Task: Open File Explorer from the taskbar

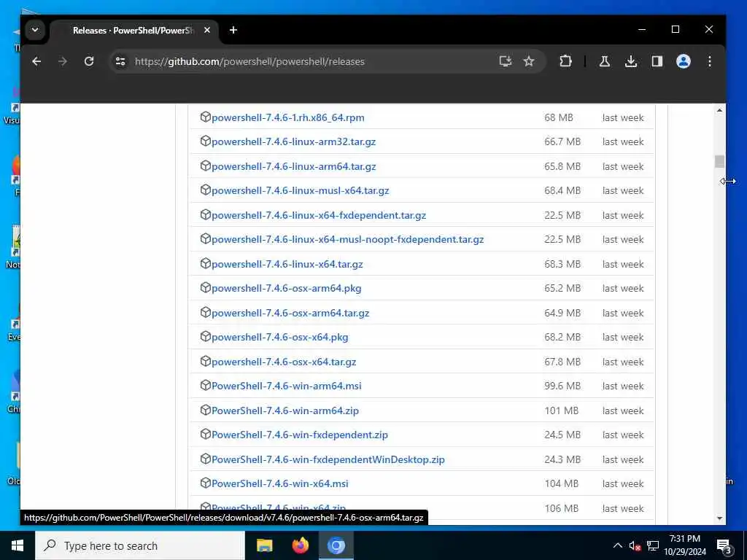Action: point(264,545)
